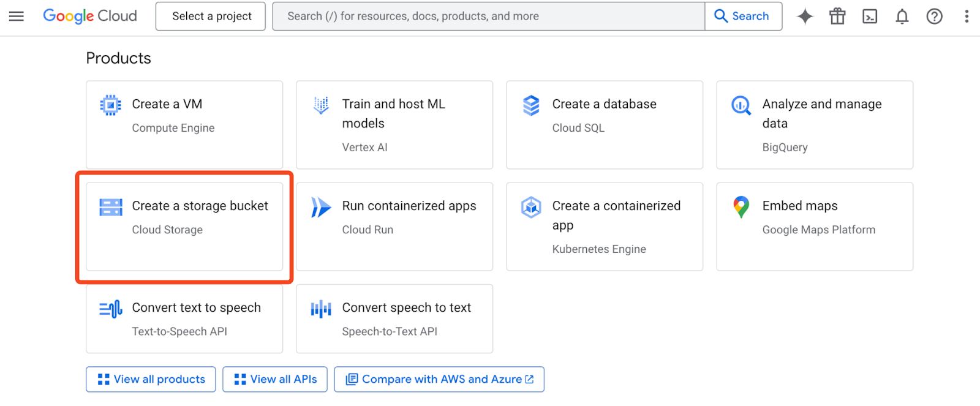Click external link icon after Azure
This screenshot has height=406, width=980.
[x=529, y=380]
